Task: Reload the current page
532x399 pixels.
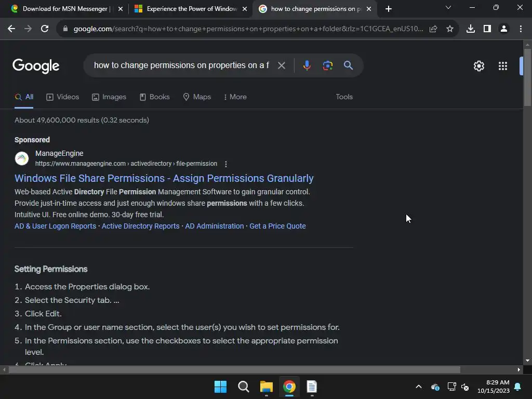Action: point(45,29)
